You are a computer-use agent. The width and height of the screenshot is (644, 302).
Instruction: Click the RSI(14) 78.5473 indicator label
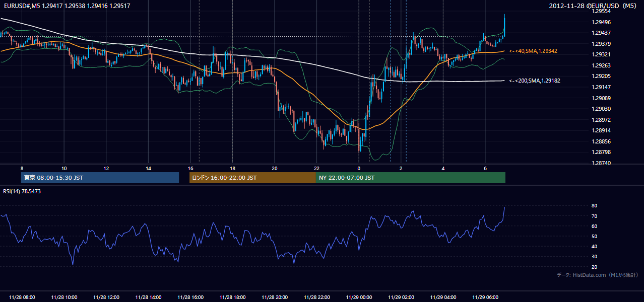[x=22, y=191]
